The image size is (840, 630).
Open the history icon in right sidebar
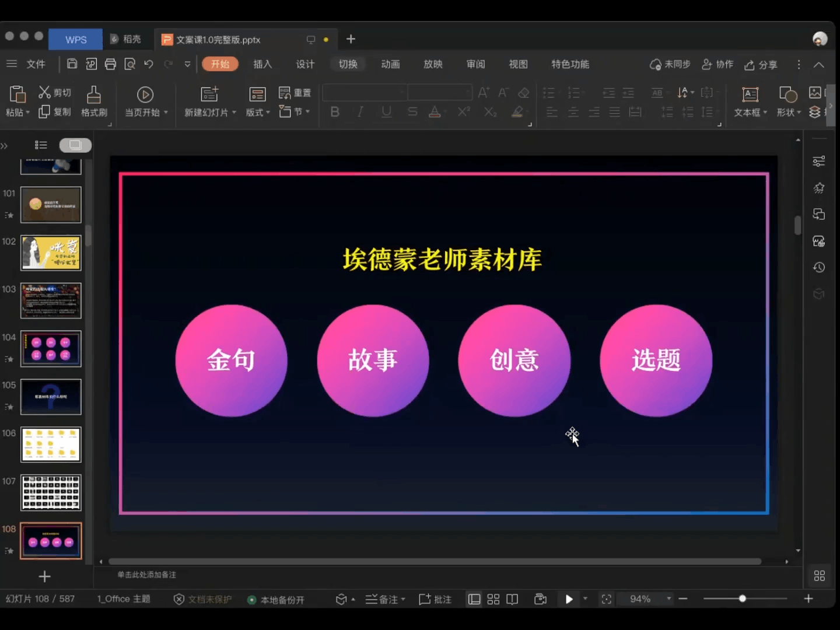[819, 267]
